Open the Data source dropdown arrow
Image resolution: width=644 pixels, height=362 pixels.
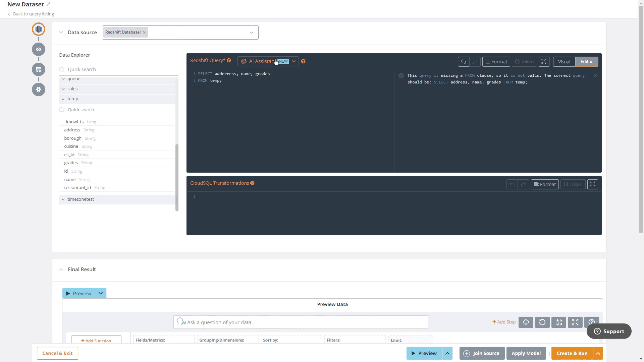tap(251, 33)
